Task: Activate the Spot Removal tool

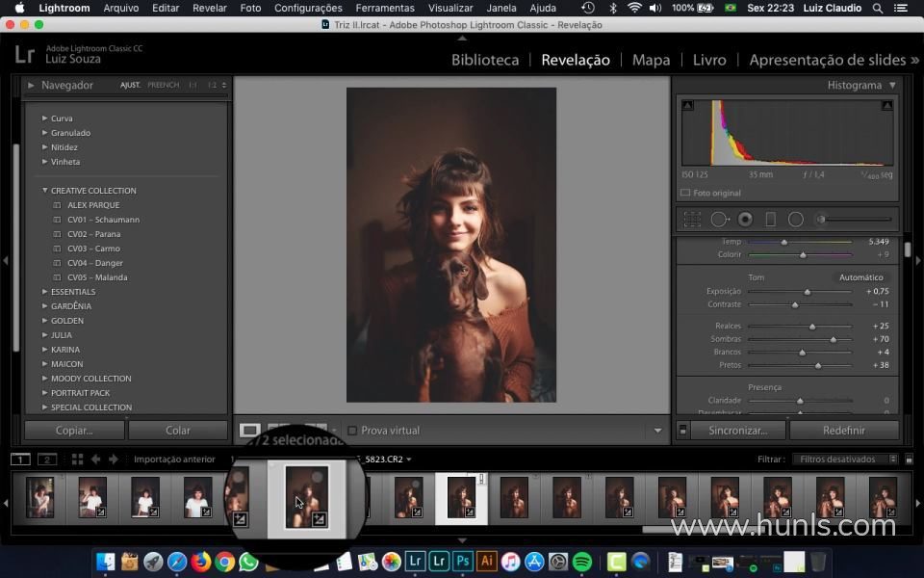Action: pos(719,220)
